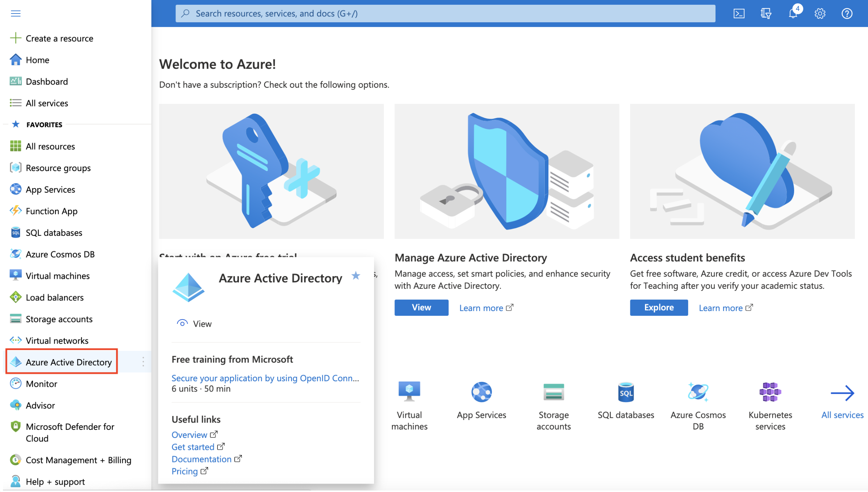
Task: Select All services in the sidebar
Action: pyautogui.click(x=47, y=103)
